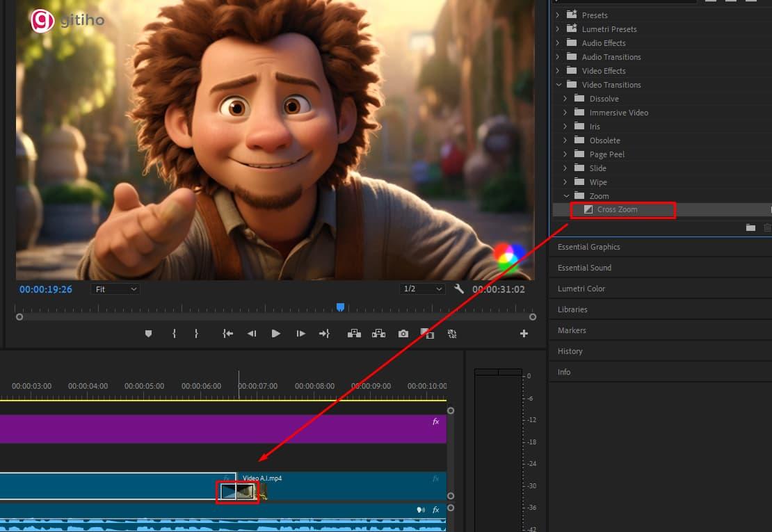Switch to the Essential Sound panel
This screenshot has width=772, height=532.
(589, 267)
